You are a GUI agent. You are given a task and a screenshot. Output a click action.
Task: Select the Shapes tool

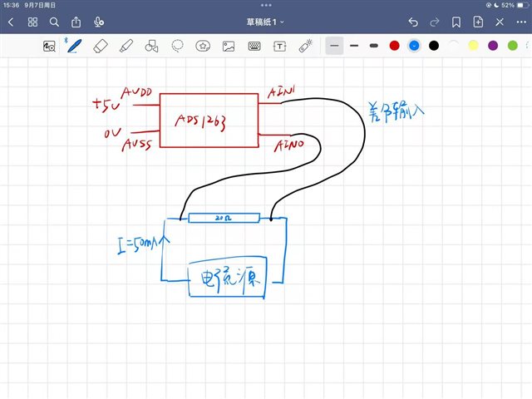(151, 46)
